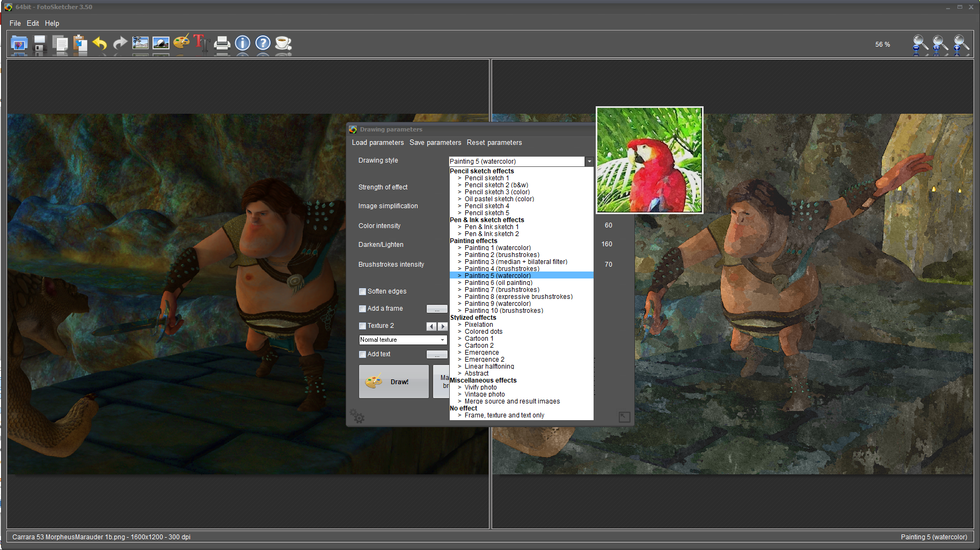The image size is (980, 550).
Task: Enable the Add text checkbox
Action: pos(362,354)
